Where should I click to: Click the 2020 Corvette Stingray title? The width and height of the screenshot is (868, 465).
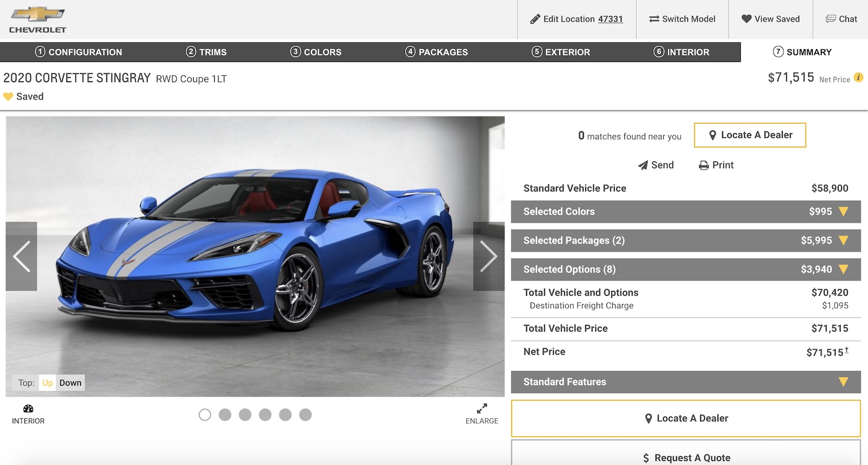pyautogui.click(x=77, y=78)
